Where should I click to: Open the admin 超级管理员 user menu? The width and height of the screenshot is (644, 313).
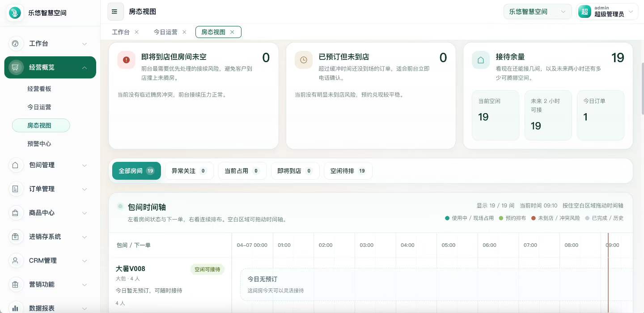607,12
